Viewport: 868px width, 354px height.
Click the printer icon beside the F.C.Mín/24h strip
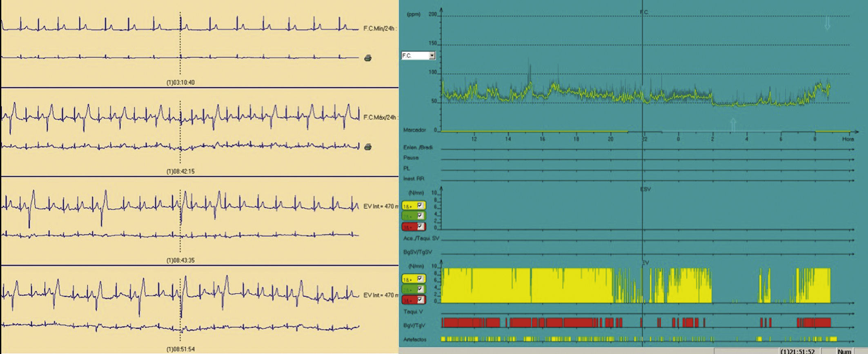click(x=367, y=58)
